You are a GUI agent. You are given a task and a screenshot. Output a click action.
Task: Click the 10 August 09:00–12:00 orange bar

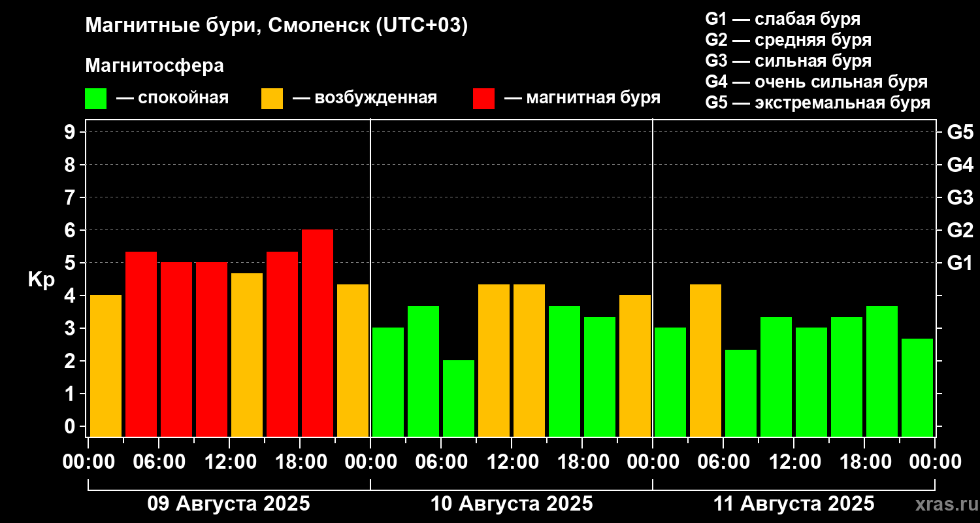click(x=494, y=360)
